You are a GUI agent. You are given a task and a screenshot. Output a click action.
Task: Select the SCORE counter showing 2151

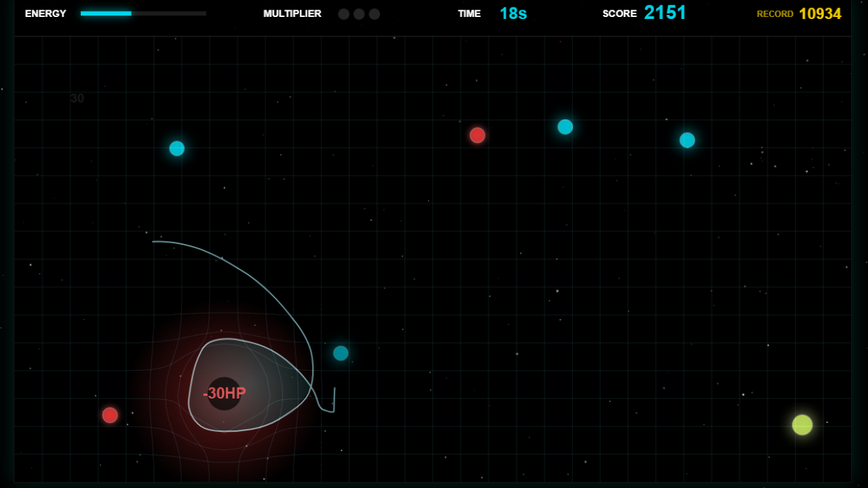[665, 12]
